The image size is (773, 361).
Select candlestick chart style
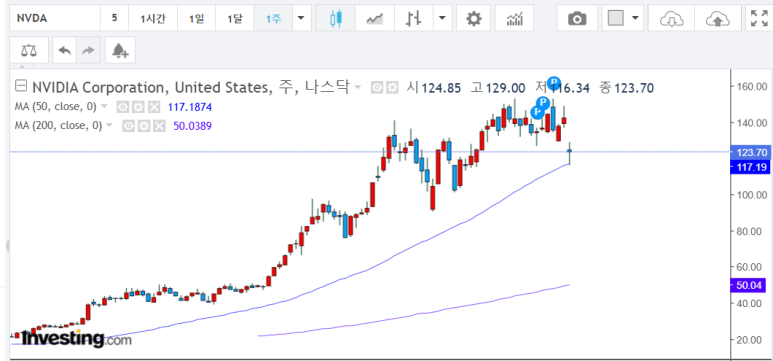point(336,18)
